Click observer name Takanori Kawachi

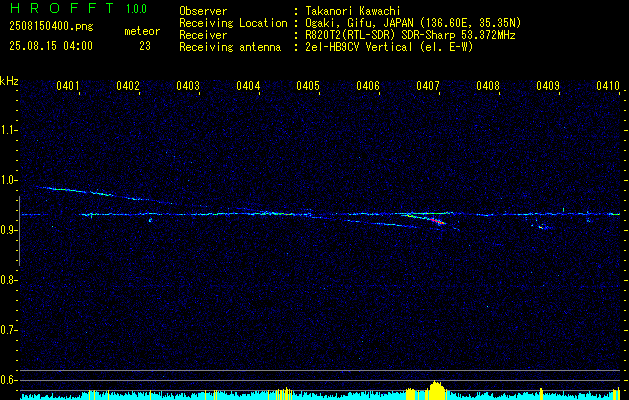click(352, 11)
